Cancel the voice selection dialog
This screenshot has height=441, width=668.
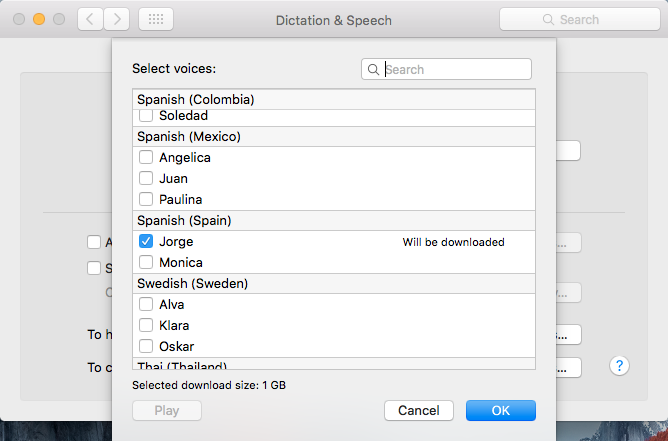(418, 410)
